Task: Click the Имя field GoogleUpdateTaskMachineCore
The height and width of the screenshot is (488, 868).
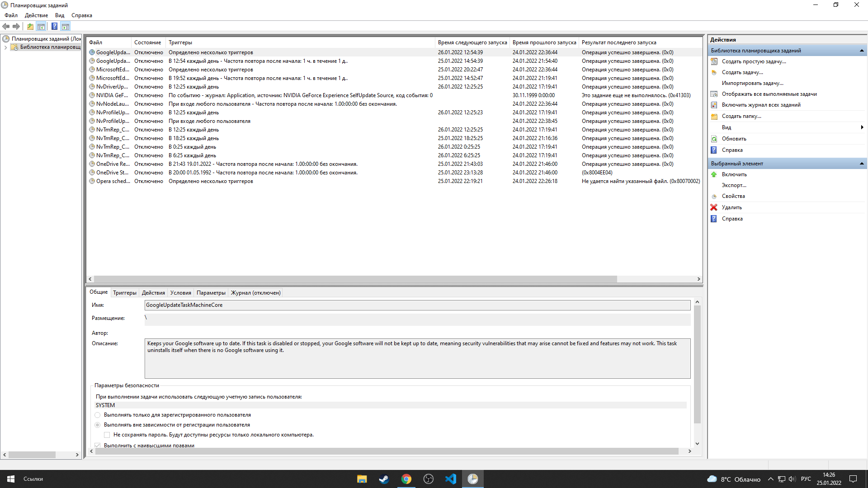Action: pyautogui.click(x=417, y=305)
